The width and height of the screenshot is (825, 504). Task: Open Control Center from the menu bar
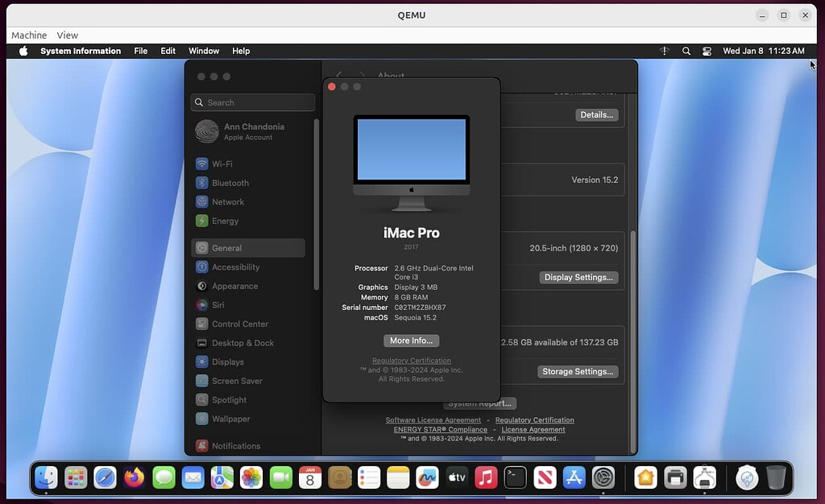click(x=707, y=51)
